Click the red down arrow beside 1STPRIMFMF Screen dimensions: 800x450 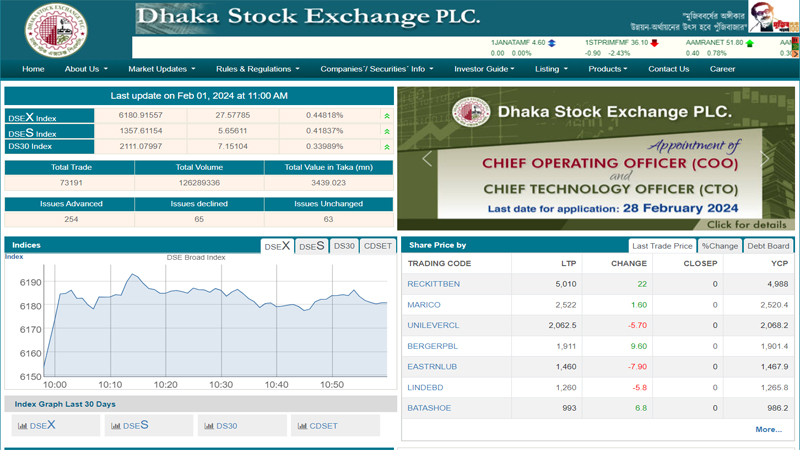click(655, 43)
